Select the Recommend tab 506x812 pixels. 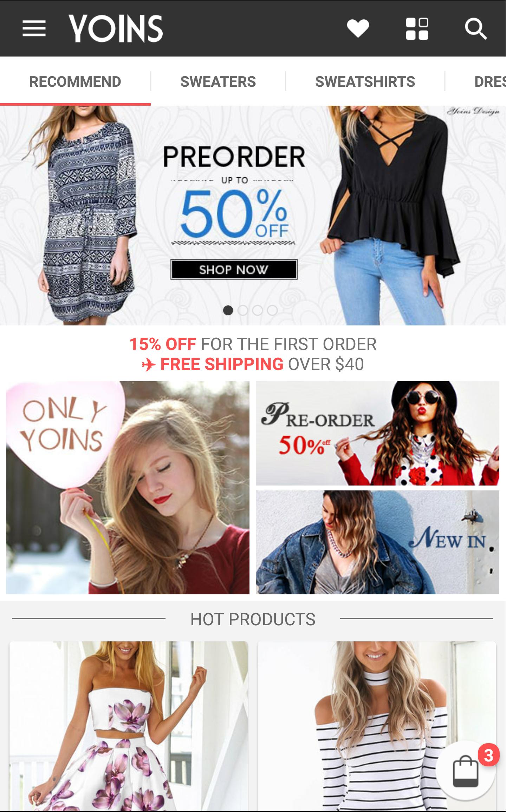pos(75,81)
